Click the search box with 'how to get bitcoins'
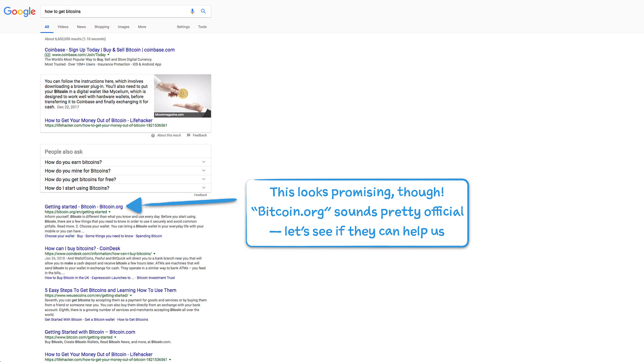Screen dimensions: 644x362 [x=114, y=11]
